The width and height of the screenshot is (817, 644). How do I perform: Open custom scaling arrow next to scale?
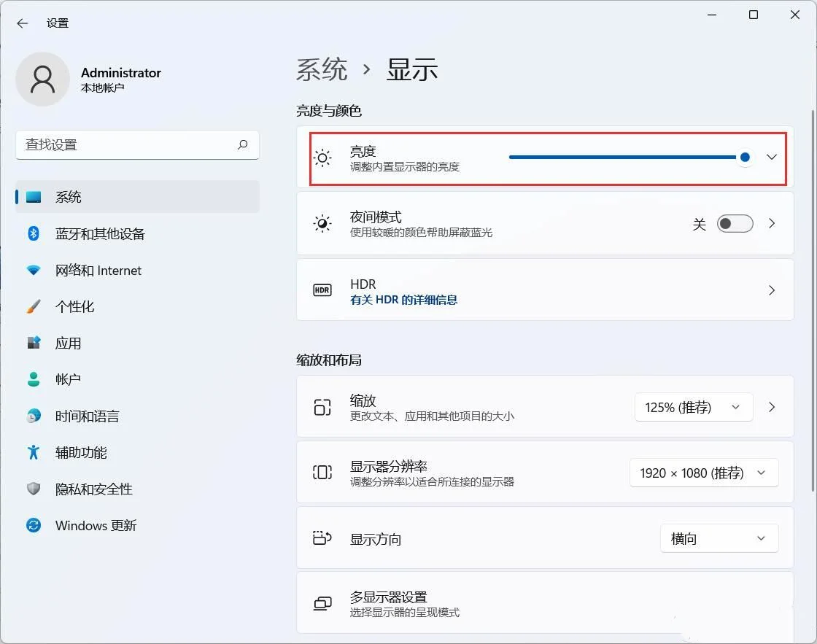[772, 407]
